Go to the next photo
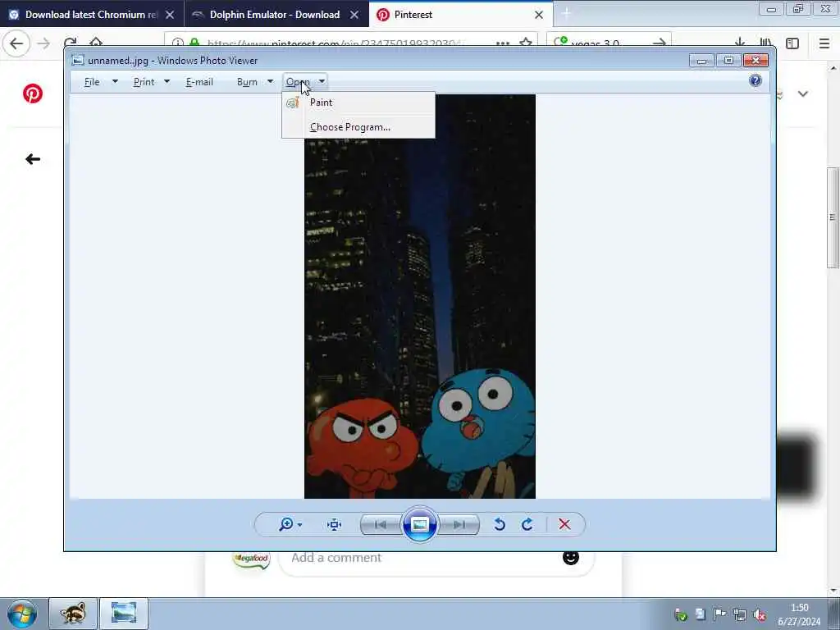 [459, 524]
